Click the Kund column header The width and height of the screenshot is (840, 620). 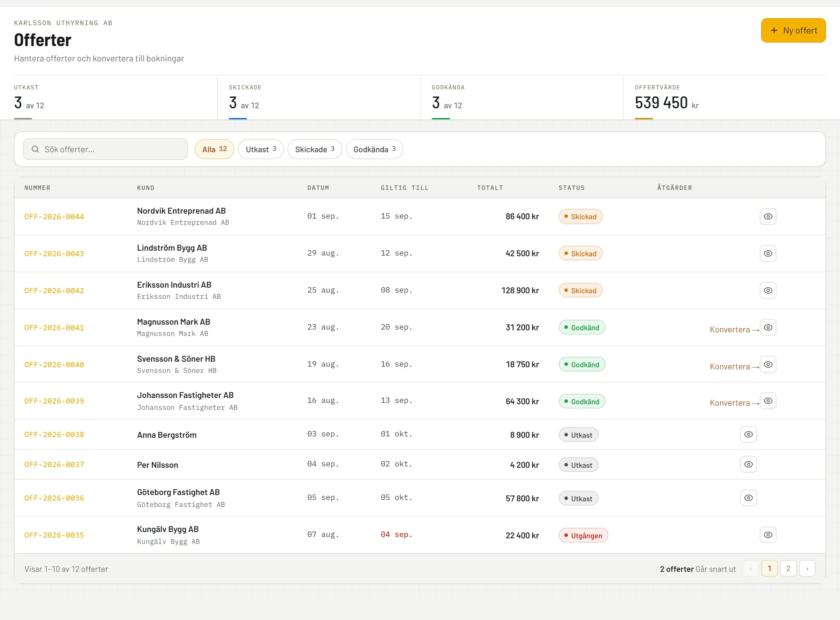click(x=145, y=188)
